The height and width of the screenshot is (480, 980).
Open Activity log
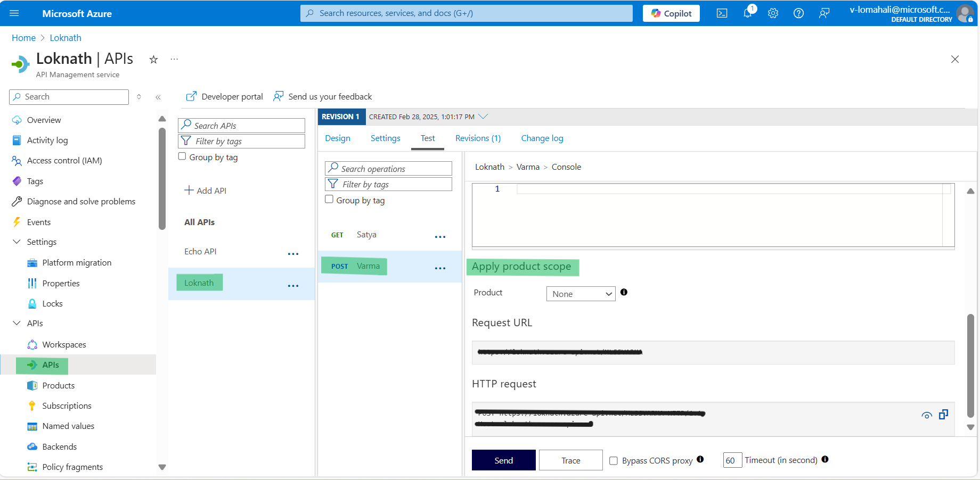47,140
